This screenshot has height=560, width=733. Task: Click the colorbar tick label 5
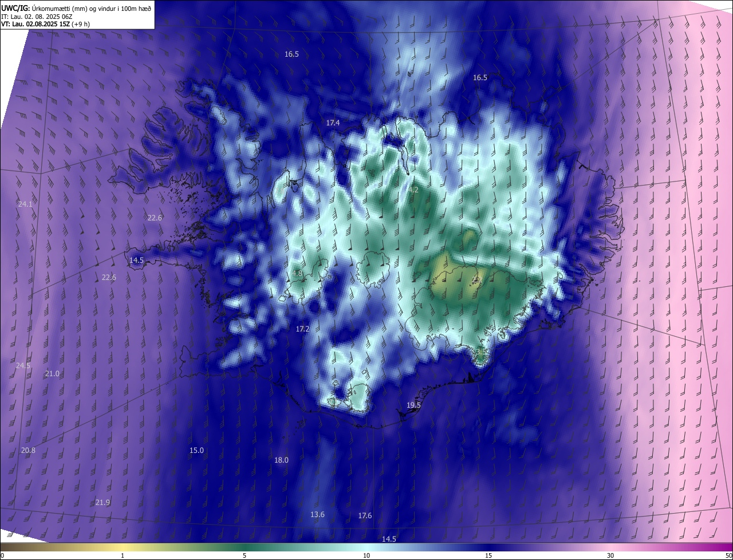coord(245,556)
